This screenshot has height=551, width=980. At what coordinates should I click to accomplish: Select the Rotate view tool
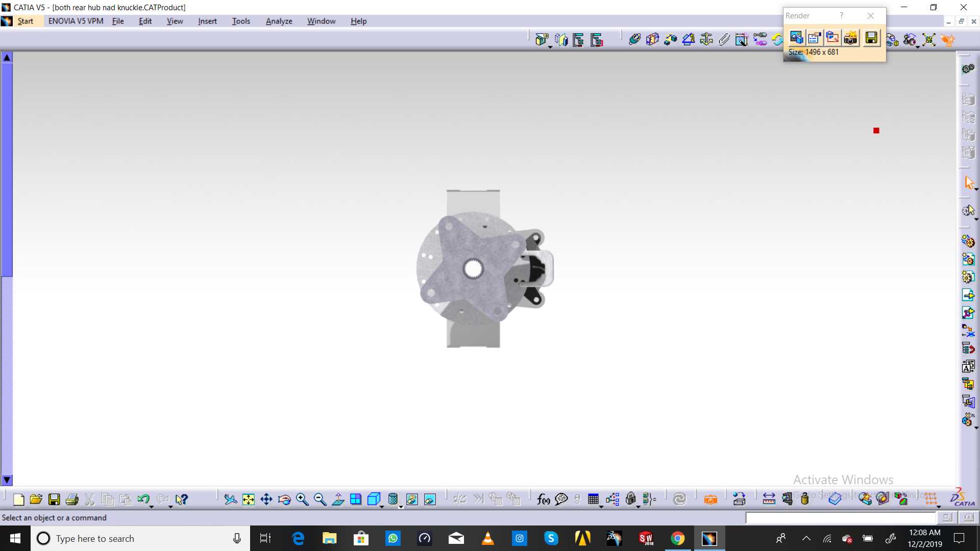(x=284, y=499)
